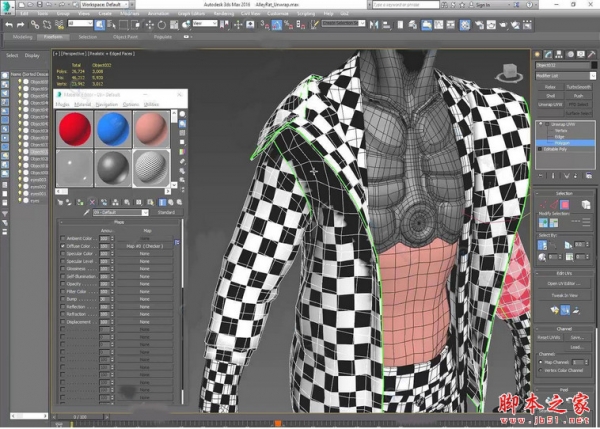Open the material name 09 - Default dropdown

coord(120,212)
